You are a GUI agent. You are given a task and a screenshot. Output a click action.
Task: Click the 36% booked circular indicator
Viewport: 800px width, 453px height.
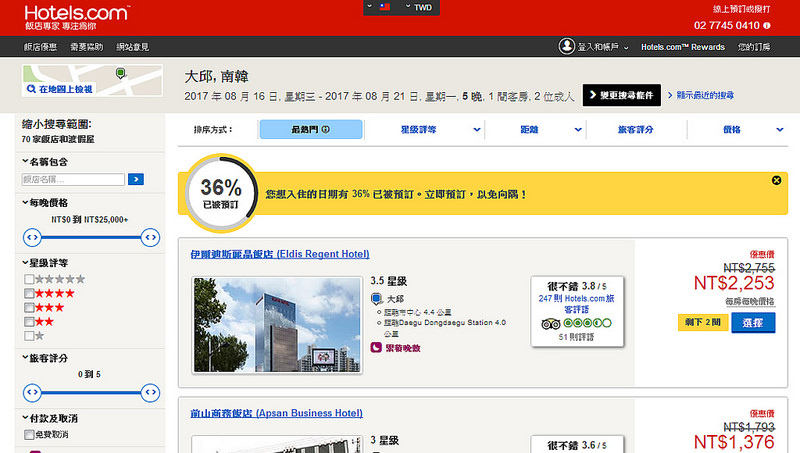221,193
